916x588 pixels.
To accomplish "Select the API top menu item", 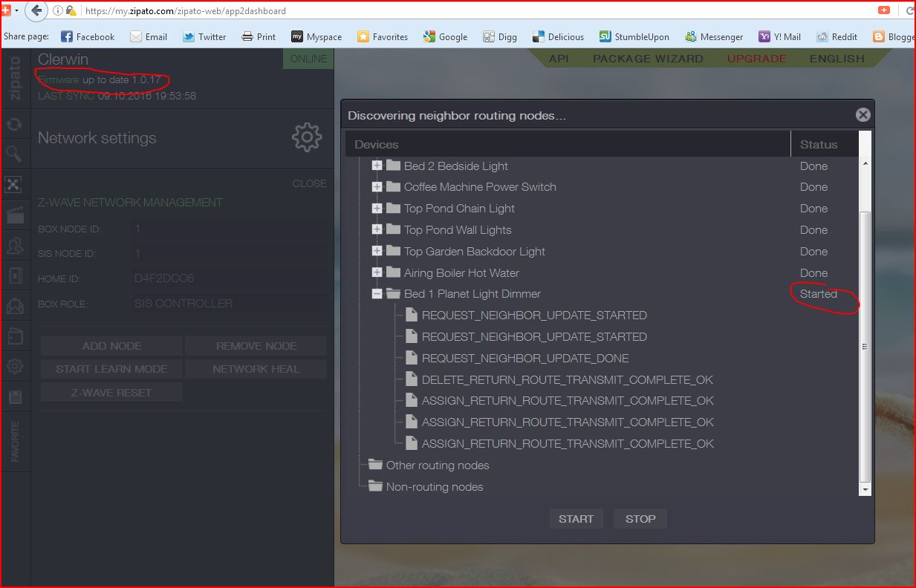I will [559, 59].
